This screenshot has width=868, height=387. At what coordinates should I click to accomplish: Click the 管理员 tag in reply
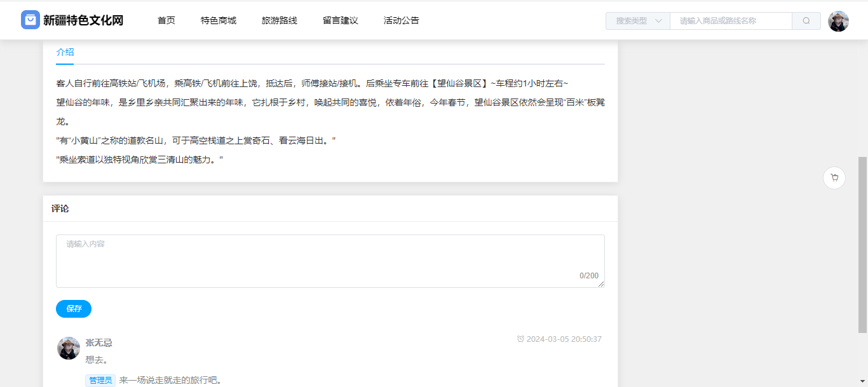coord(100,380)
